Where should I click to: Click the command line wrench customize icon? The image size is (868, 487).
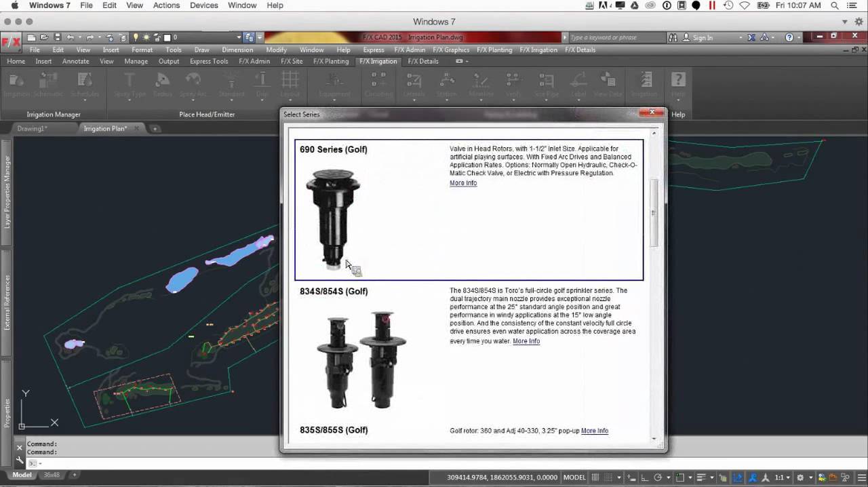pyautogui.click(x=20, y=460)
